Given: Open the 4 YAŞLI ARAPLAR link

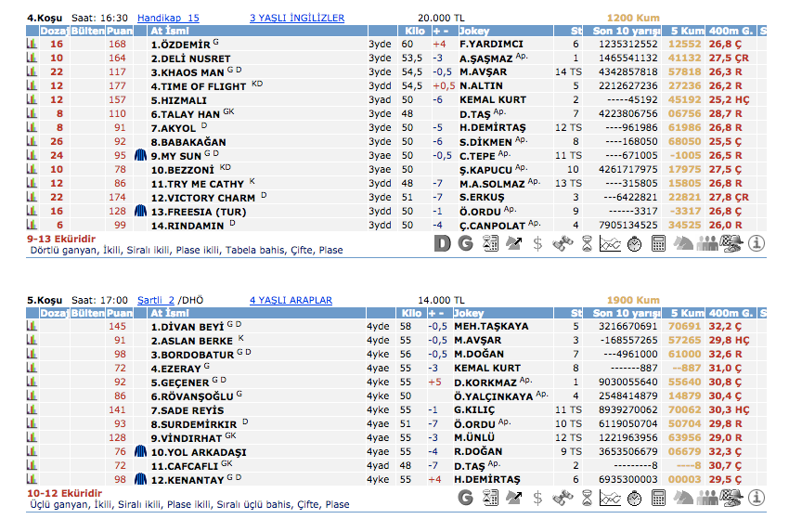Looking at the screenshot, I should tap(291, 301).
